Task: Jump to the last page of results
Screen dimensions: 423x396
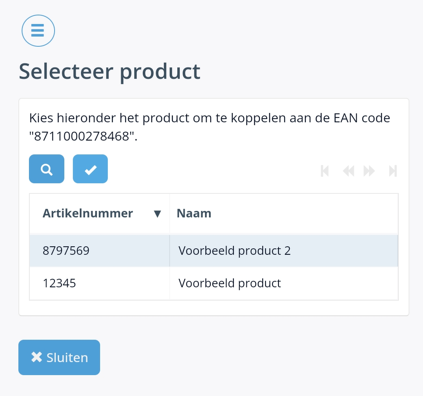Action: click(393, 171)
